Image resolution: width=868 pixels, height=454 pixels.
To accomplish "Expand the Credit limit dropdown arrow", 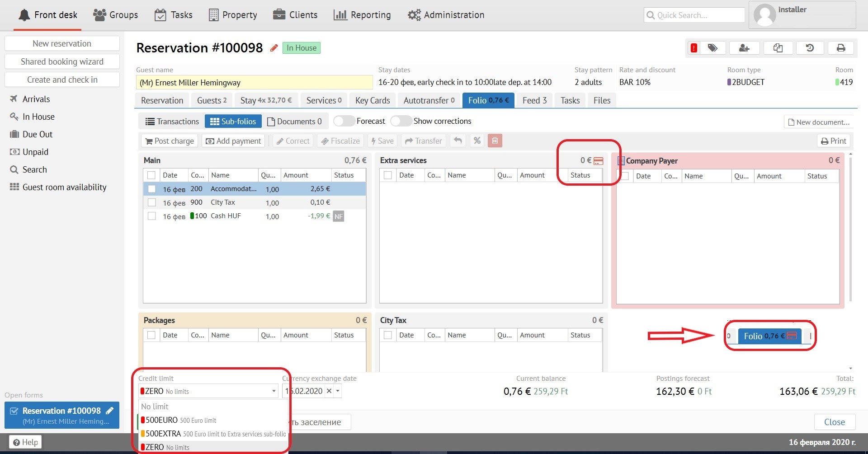I will click(274, 391).
